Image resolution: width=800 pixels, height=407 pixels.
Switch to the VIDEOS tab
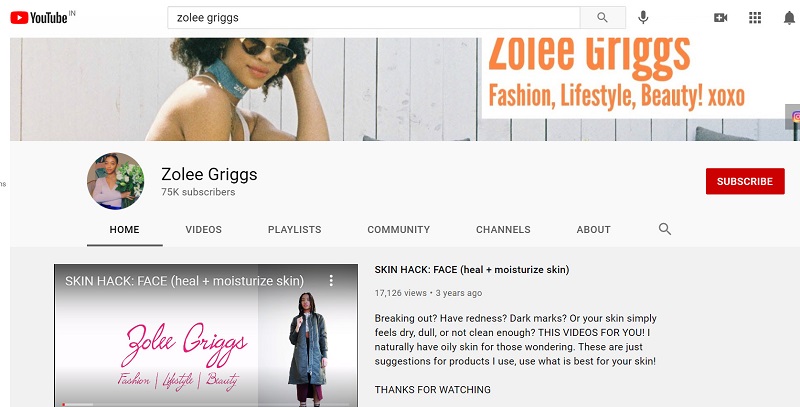204,230
